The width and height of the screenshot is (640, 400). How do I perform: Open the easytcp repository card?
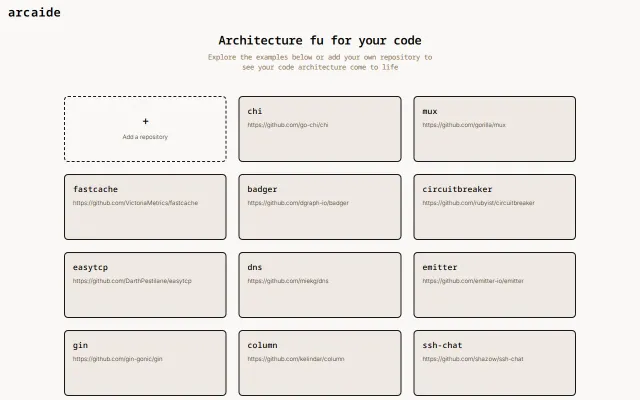145,285
